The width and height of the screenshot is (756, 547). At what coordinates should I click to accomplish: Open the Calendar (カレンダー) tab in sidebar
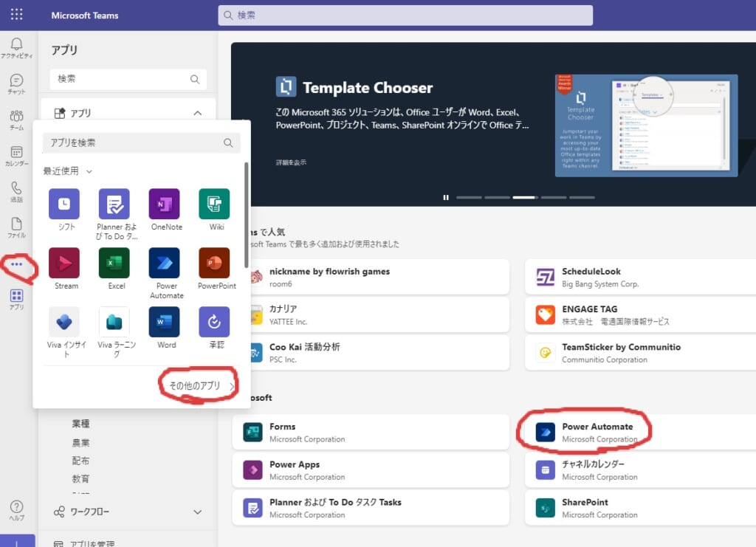(16, 156)
